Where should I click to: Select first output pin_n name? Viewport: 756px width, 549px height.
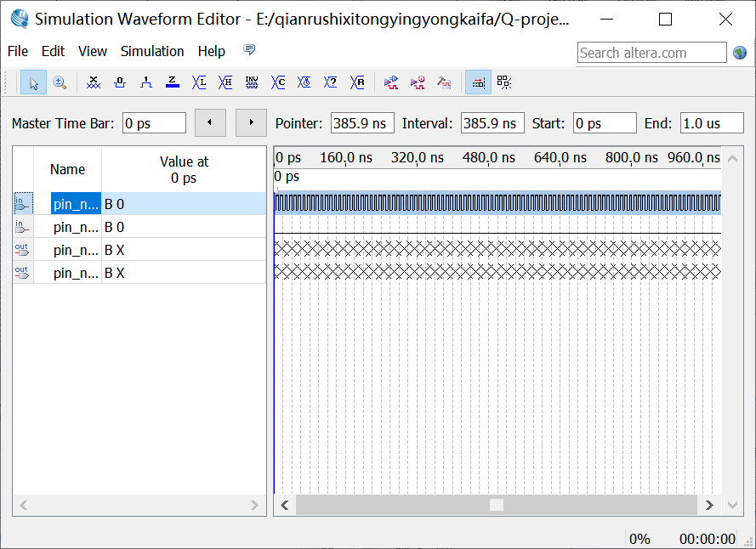point(76,250)
